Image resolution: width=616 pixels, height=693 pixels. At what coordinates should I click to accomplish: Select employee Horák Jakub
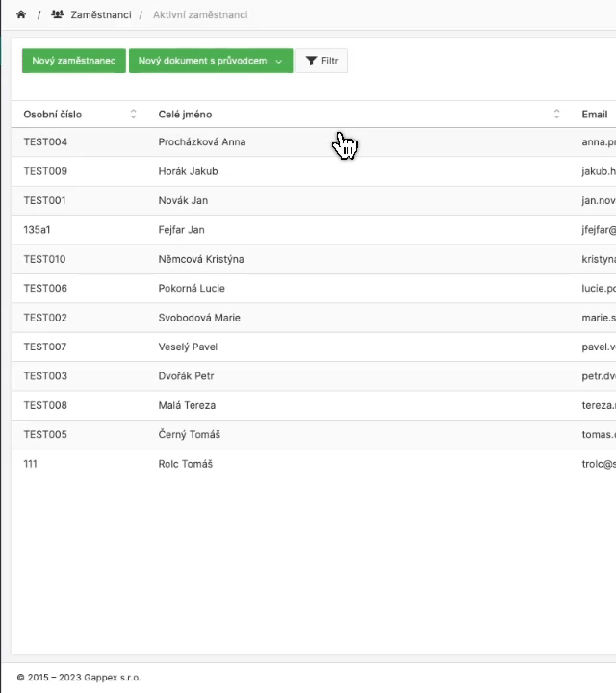coord(188,171)
